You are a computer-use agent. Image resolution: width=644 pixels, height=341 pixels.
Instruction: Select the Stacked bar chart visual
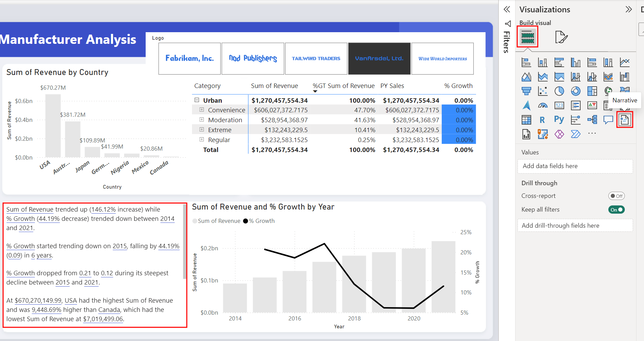pyautogui.click(x=526, y=62)
